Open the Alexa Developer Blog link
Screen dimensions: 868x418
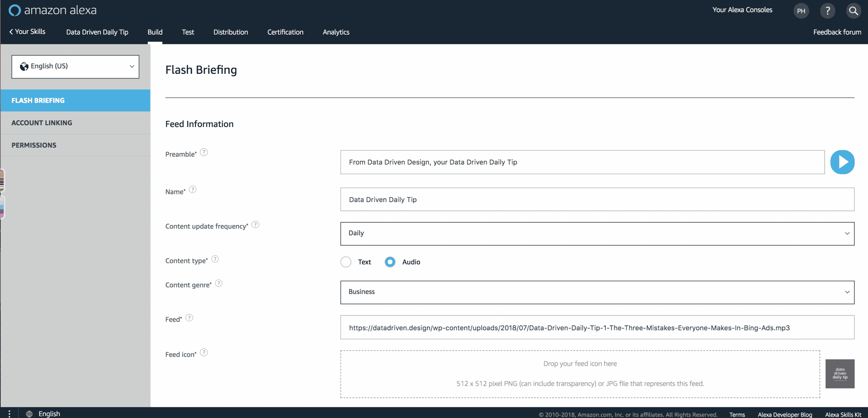[785, 415]
